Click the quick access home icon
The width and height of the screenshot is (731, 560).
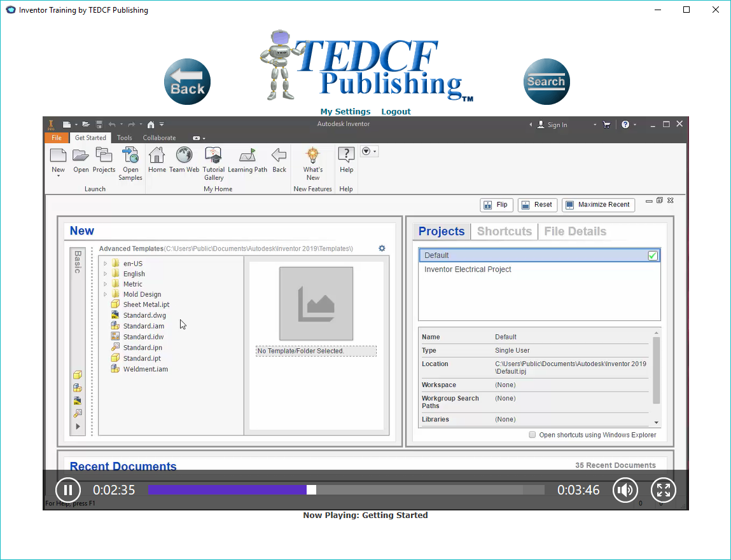click(x=151, y=125)
